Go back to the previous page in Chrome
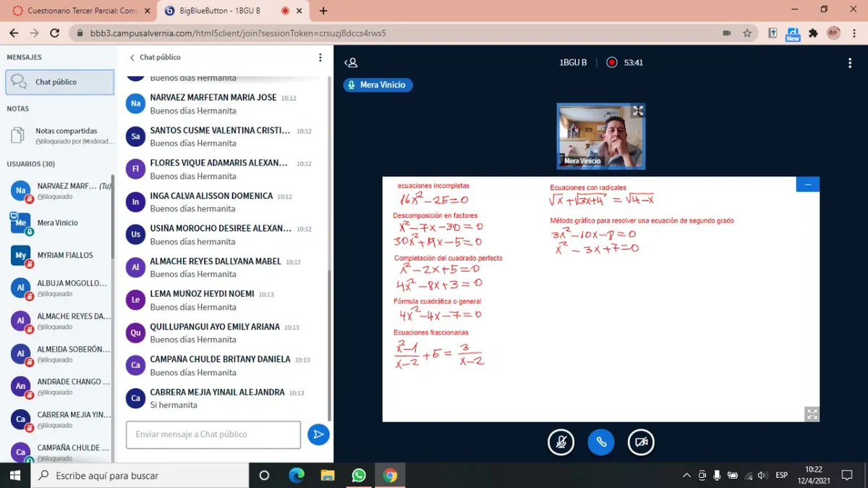This screenshot has width=868, height=488. pyautogui.click(x=14, y=33)
